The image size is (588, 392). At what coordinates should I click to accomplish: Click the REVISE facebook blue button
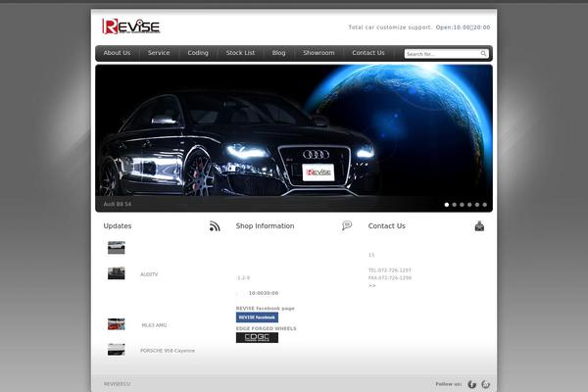(257, 318)
